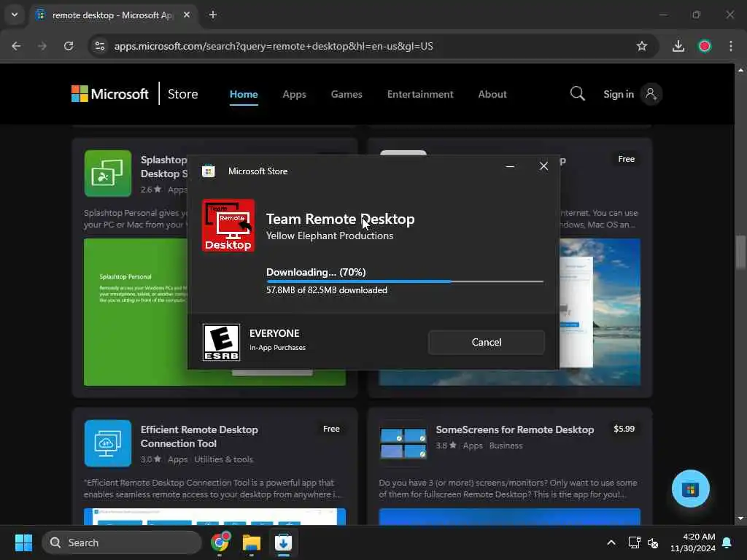Click the Efficient Remote Desktop blue app icon
This screenshot has height=560, width=747.
tap(108, 443)
